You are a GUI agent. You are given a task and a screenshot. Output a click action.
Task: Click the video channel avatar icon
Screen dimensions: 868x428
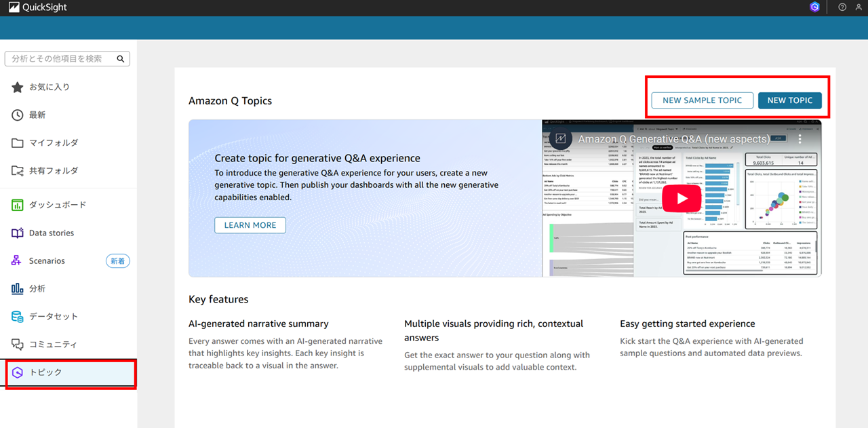point(561,138)
